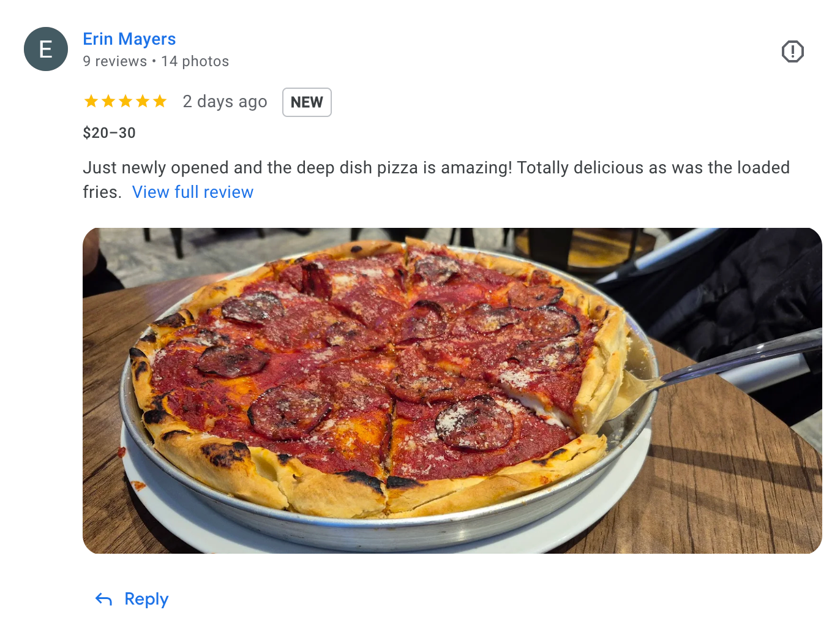The width and height of the screenshot is (840, 626).
Task: Click the second yellow rating star
Action: (x=108, y=101)
